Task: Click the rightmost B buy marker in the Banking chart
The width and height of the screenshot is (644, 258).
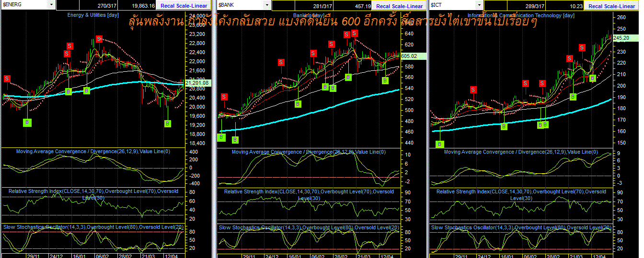Action: (386, 80)
